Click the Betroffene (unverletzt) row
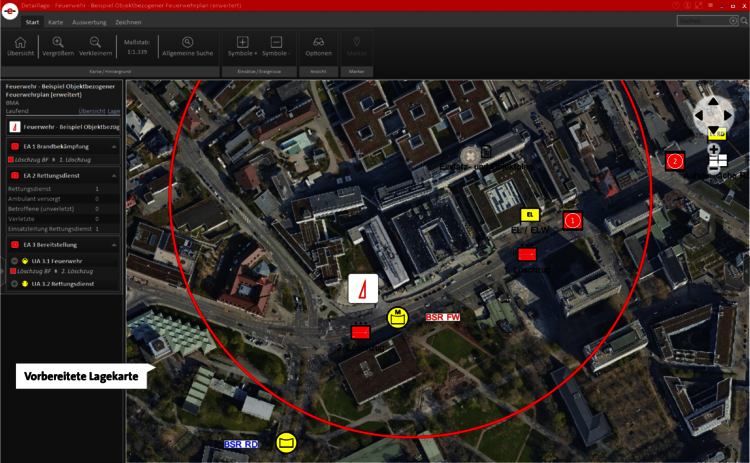The height and width of the screenshot is (463, 750). 63,209
